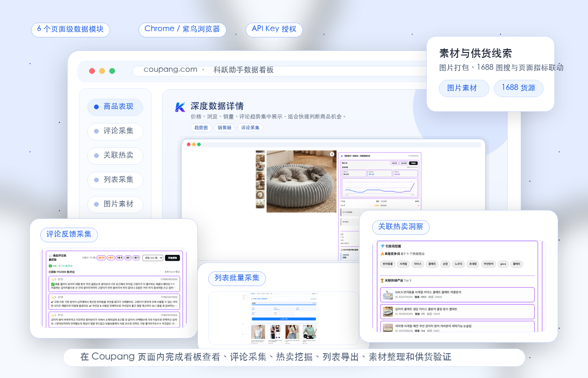The height and width of the screenshot is (378, 588).
Task: Open the 抓取 200 条 dropdown
Action: pyautogui.click(x=153, y=258)
